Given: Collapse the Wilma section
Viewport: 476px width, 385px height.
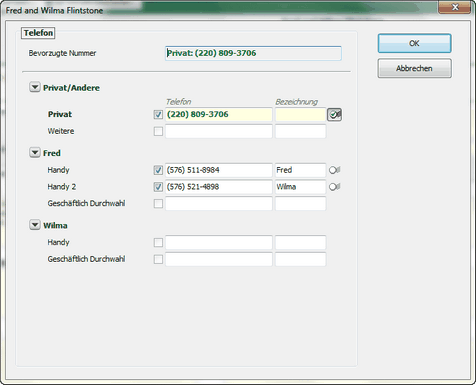Looking at the screenshot, I should (x=35, y=225).
